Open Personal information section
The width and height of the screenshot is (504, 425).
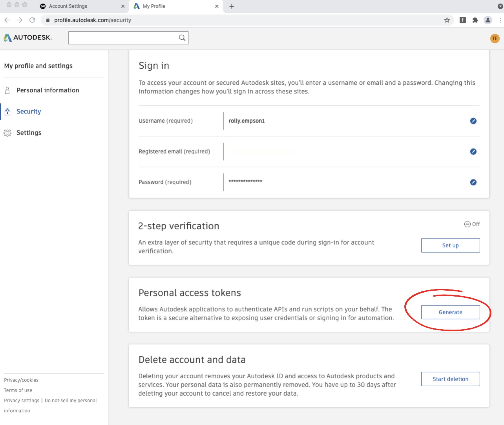tap(48, 90)
